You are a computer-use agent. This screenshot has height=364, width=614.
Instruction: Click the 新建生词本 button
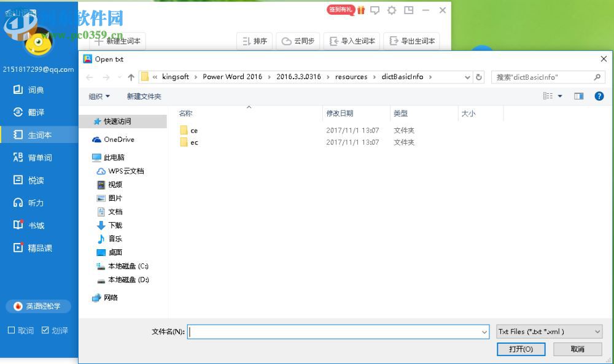(x=117, y=41)
